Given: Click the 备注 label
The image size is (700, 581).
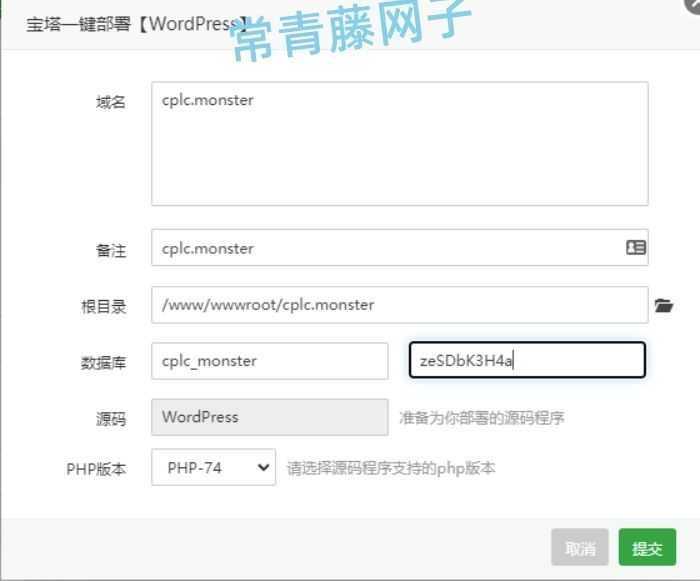Looking at the screenshot, I should click(x=111, y=251).
